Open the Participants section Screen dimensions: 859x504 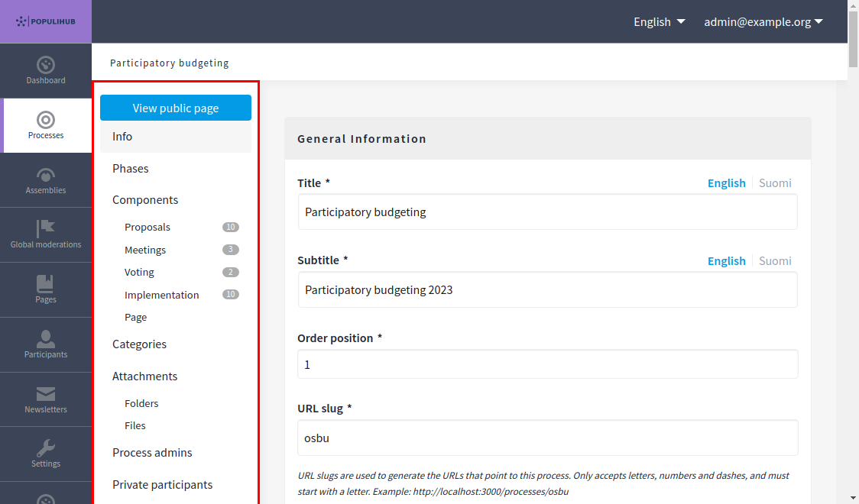(46, 344)
